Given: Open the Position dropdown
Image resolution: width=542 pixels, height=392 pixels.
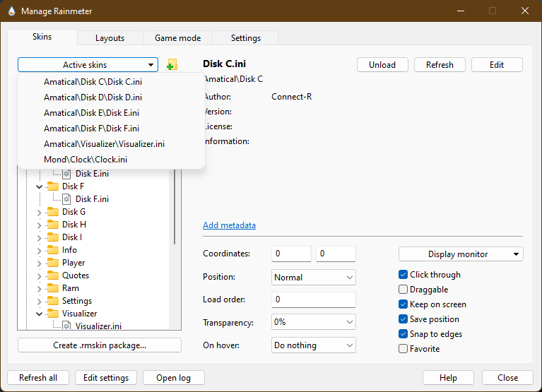Looking at the screenshot, I should coord(313,278).
